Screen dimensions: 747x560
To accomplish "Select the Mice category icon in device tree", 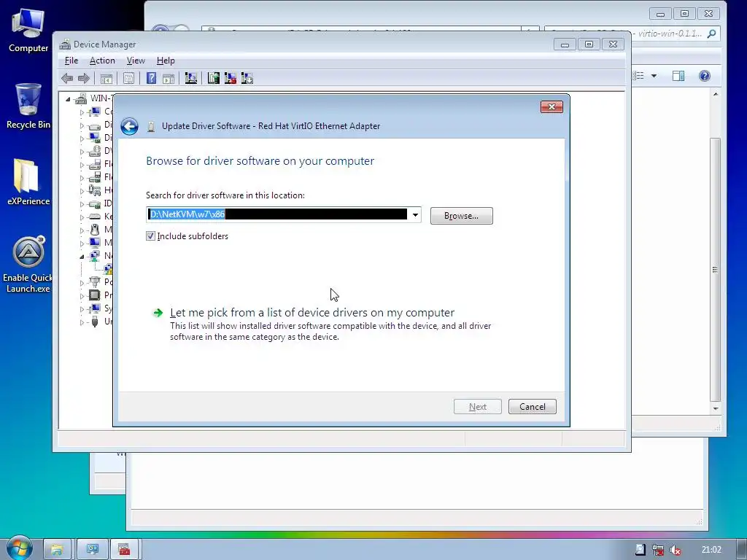I will click(95, 230).
